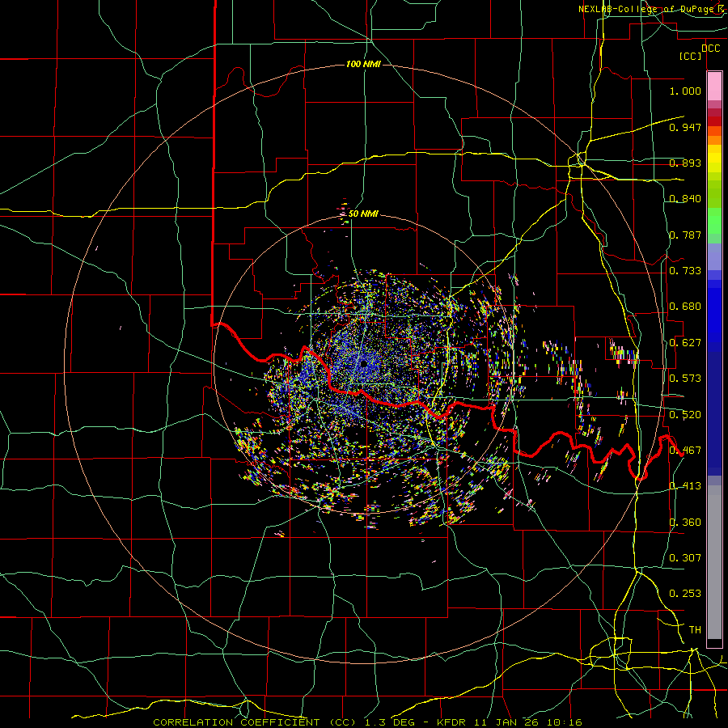Viewport: 728px width, 728px height.
Task: Select the 0.520 scale value
Action: tap(685, 415)
